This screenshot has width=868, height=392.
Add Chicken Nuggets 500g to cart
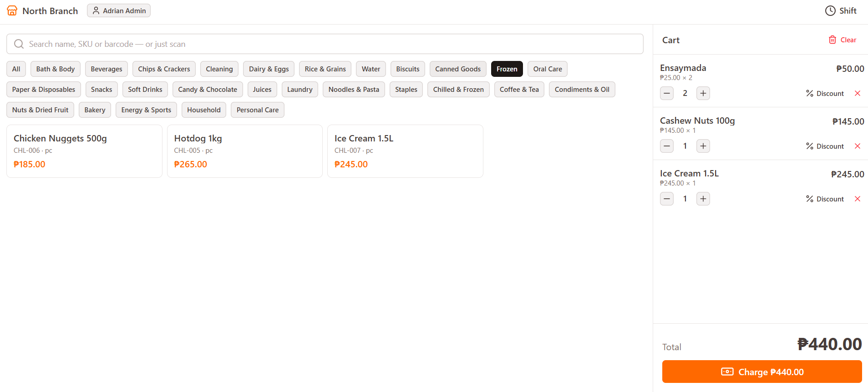84,151
